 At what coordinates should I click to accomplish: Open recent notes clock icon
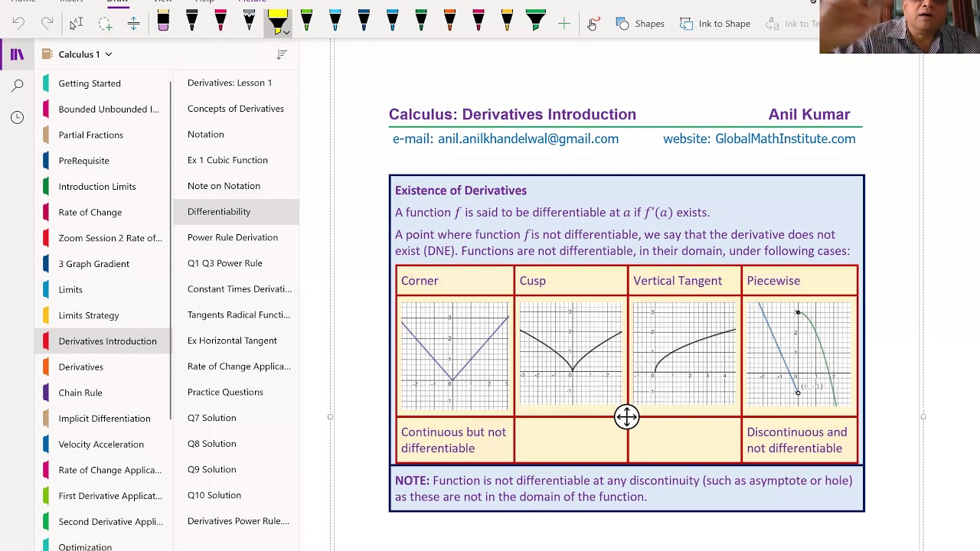click(17, 117)
